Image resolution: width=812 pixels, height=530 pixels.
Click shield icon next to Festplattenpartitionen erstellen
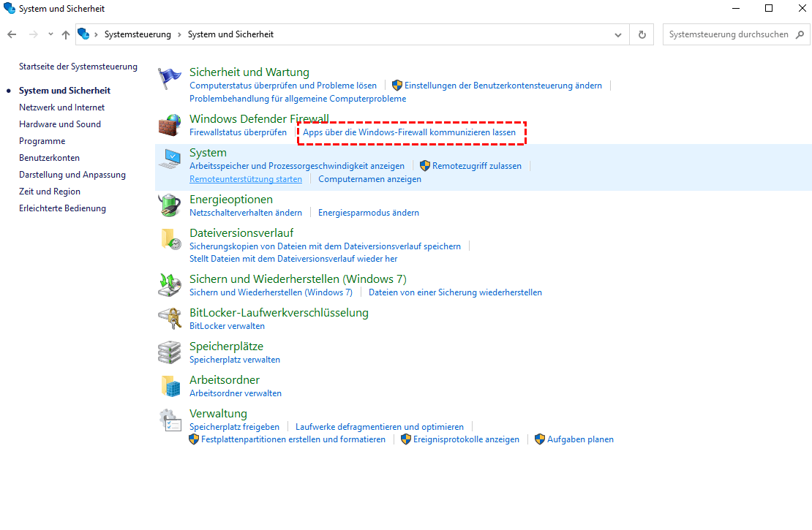[x=194, y=439]
